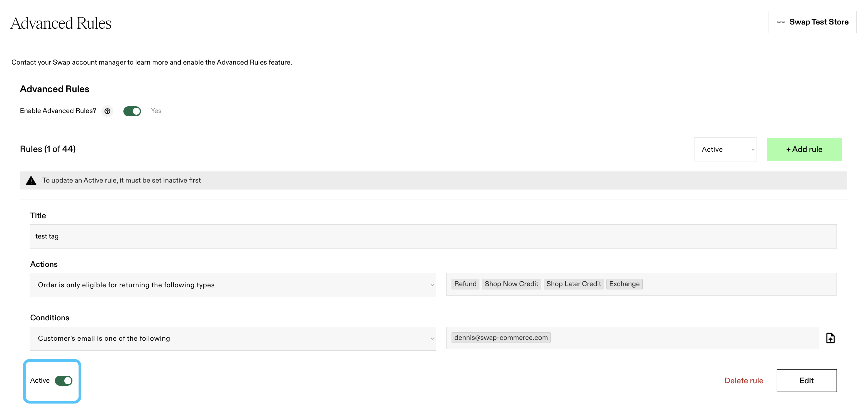Click the Edit button

806,380
